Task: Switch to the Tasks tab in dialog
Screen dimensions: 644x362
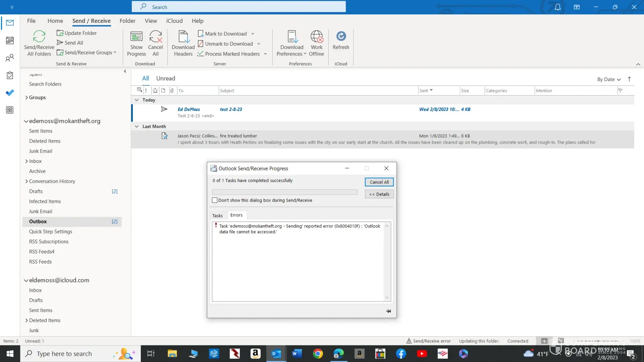Action: coord(217,215)
